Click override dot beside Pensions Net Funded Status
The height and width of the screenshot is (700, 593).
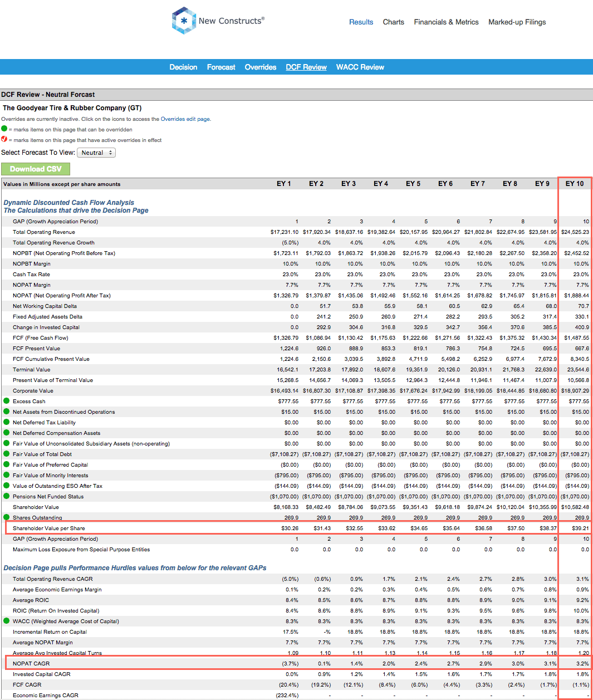[x=6, y=496]
